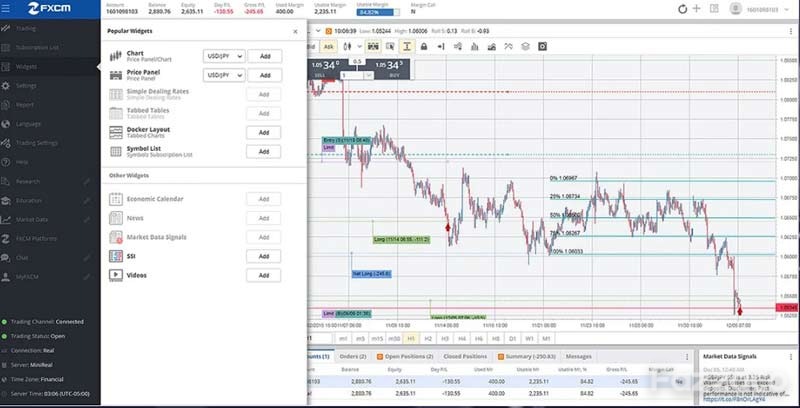The height and width of the screenshot is (408, 800).
Task: Click the Education graduation cap icon
Action: click(6, 200)
